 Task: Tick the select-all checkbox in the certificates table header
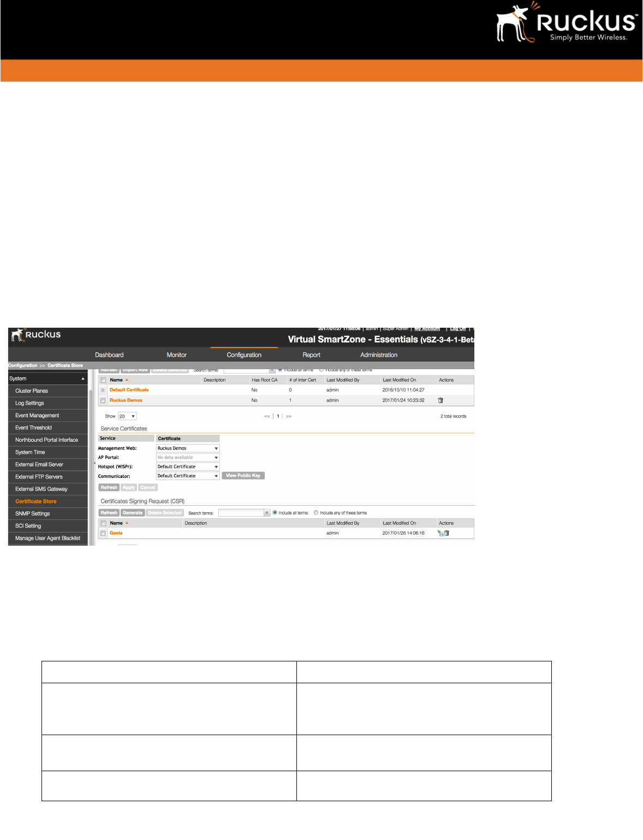(103, 380)
